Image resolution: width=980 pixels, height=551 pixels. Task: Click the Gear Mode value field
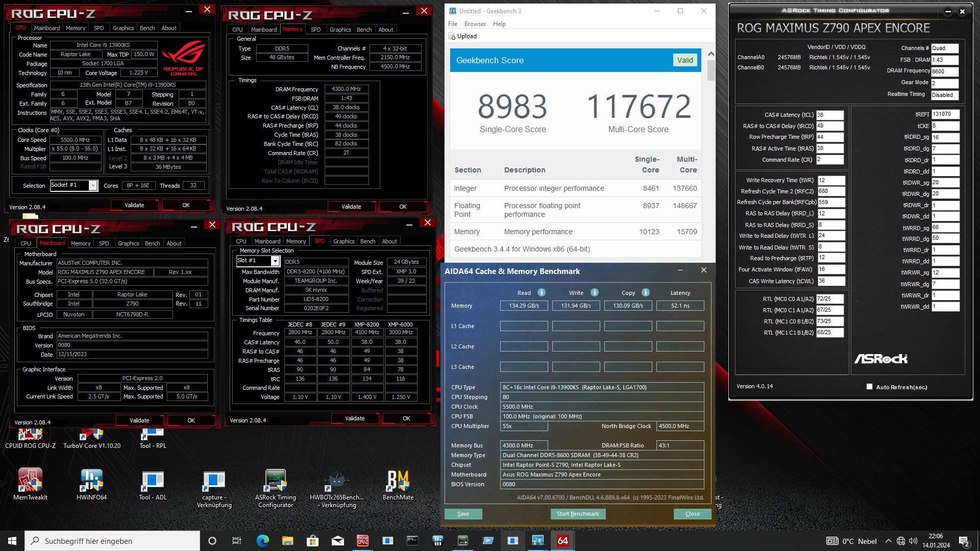click(945, 83)
